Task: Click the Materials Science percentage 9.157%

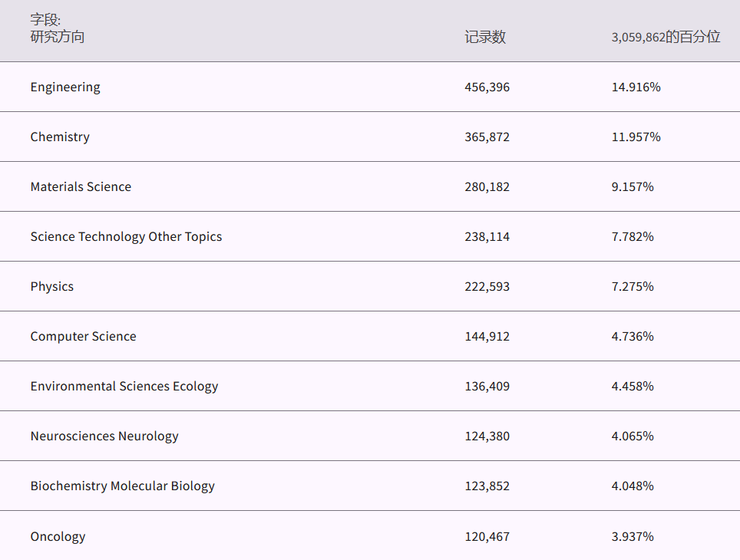Action: pos(633,186)
